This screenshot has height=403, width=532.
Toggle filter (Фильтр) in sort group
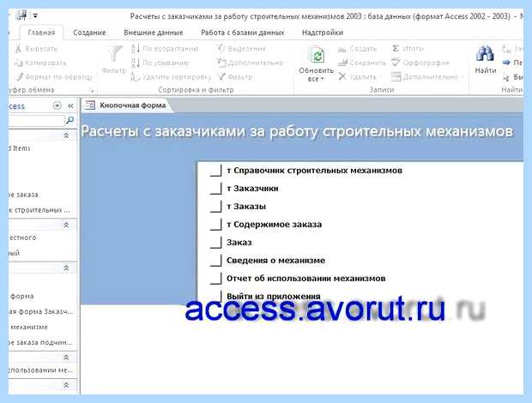click(x=235, y=77)
